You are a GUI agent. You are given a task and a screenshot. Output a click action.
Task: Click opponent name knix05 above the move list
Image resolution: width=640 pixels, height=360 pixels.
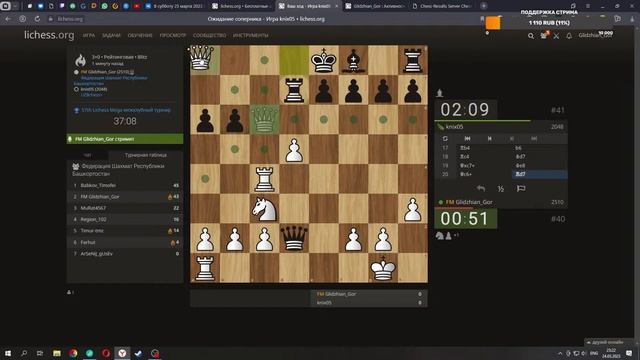pos(454,127)
